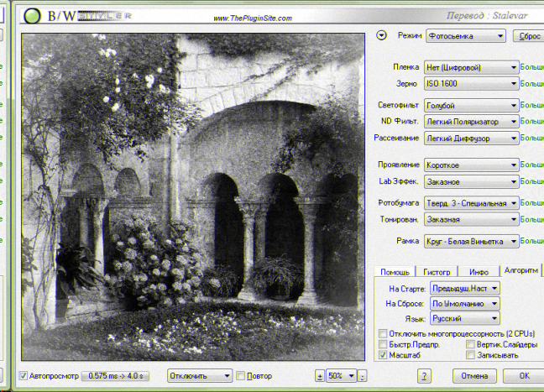Click the Отмена cancel button

(474, 376)
